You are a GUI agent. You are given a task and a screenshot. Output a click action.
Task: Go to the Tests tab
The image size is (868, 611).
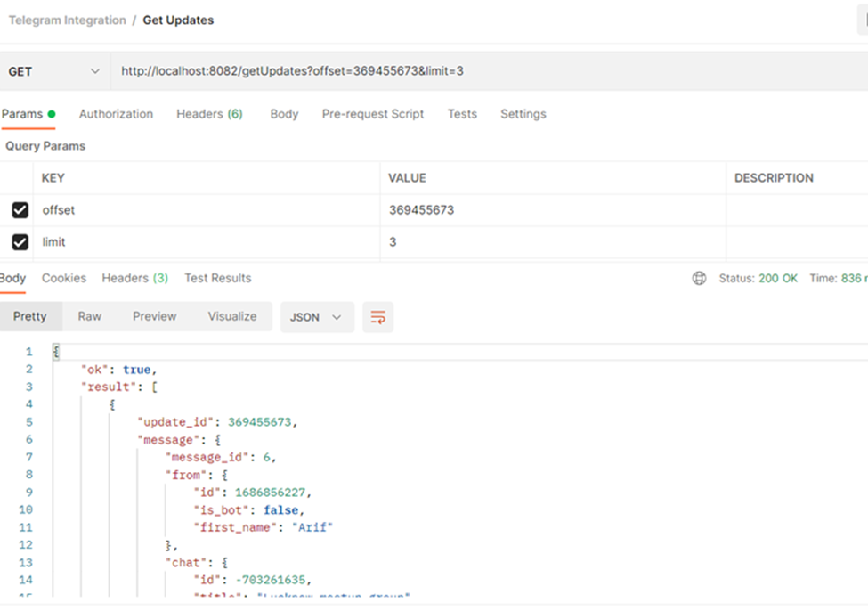pyautogui.click(x=462, y=114)
